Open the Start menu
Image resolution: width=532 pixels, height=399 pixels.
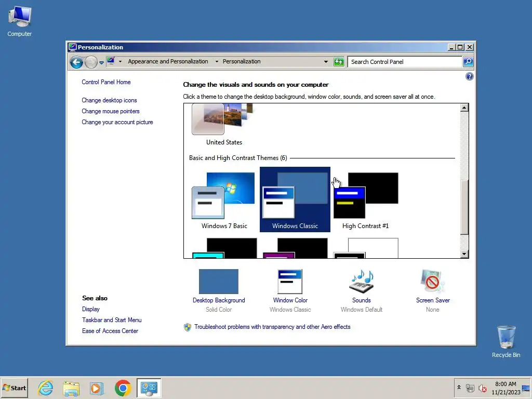14,388
